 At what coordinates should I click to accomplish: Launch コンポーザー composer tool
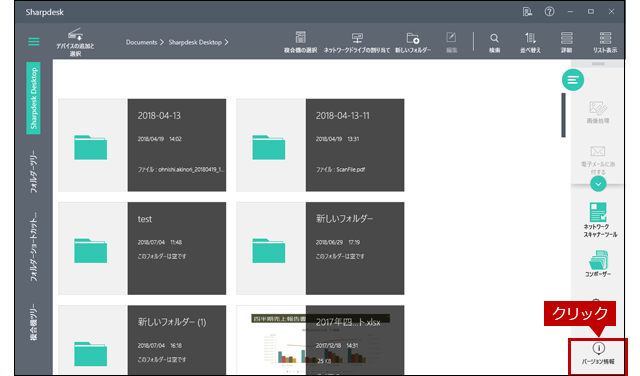pos(598,264)
